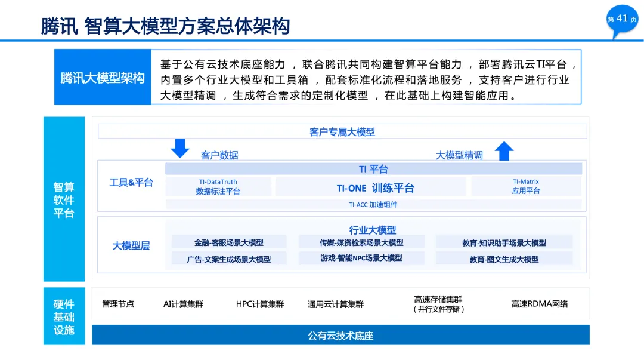The height and width of the screenshot is (363, 644).
Task: Select the slide title 腾讯 智算大模型方案总体架构
Action: (166, 26)
